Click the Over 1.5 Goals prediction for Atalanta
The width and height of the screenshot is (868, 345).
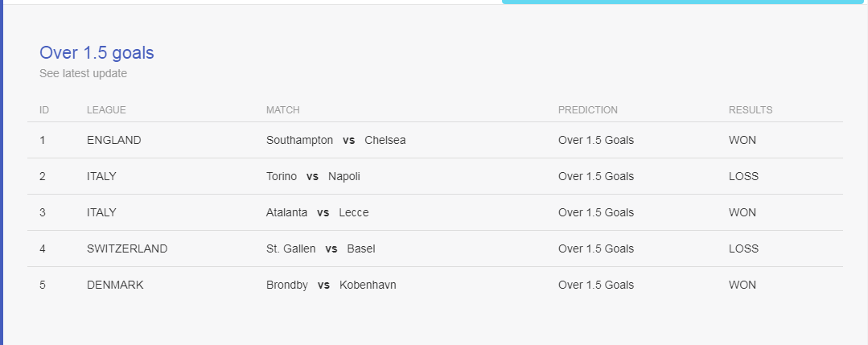[596, 212]
